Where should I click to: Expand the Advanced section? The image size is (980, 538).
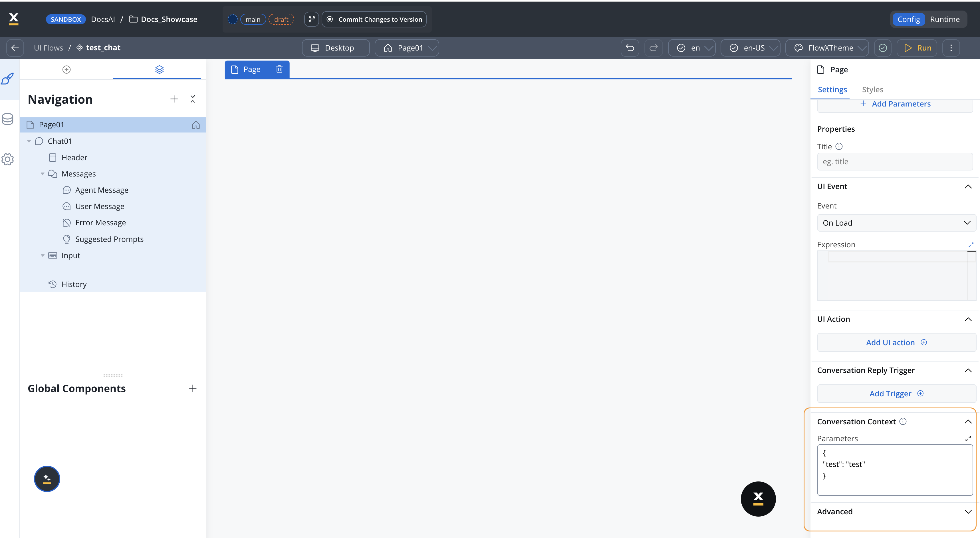pos(968,511)
